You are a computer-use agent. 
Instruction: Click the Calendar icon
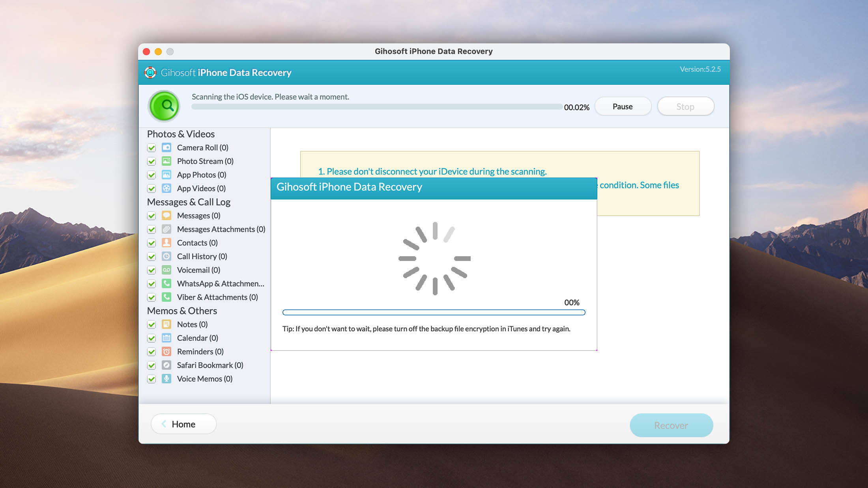pos(166,338)
